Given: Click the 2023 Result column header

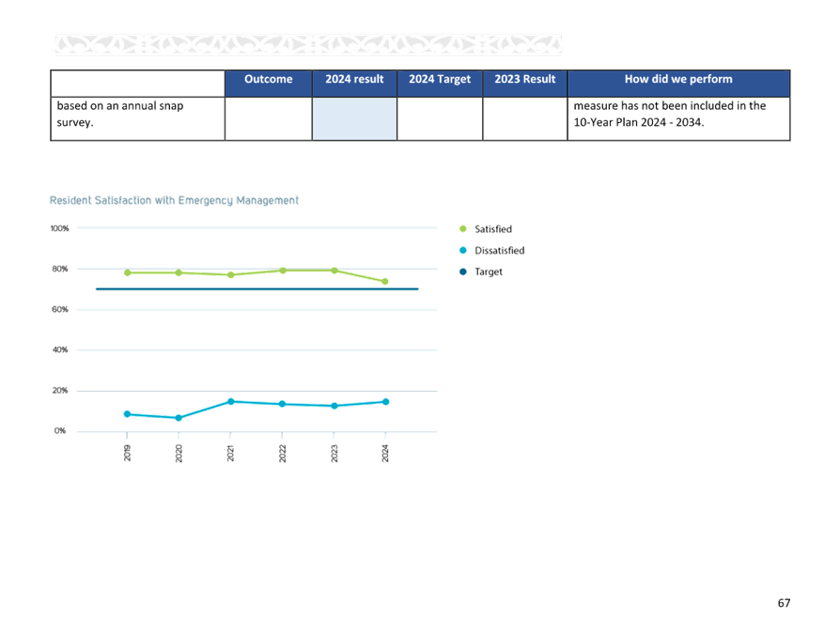Looking at the screenshot, I should (x=525, y=83).
